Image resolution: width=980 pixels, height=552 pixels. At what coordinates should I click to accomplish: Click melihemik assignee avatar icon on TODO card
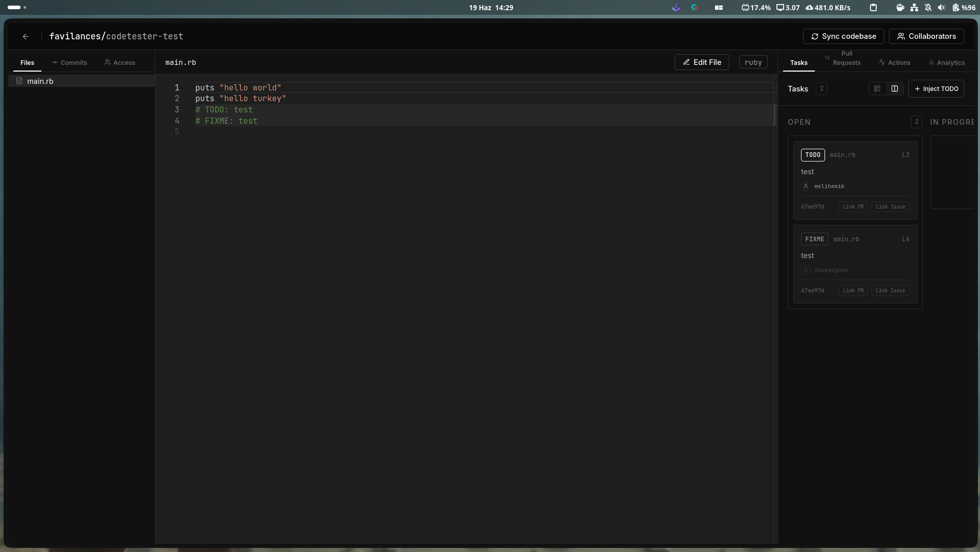tap(806, 186)
